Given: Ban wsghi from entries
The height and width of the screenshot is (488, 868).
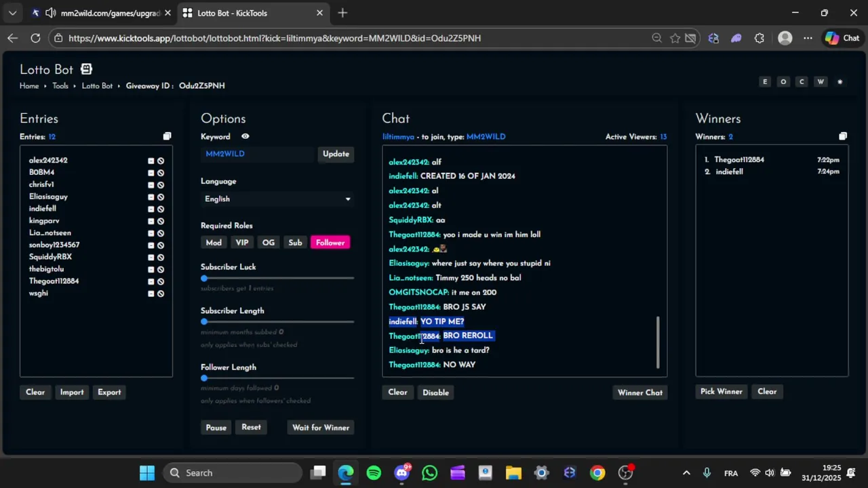Looking at the screenshot, I should click(161, 293).
